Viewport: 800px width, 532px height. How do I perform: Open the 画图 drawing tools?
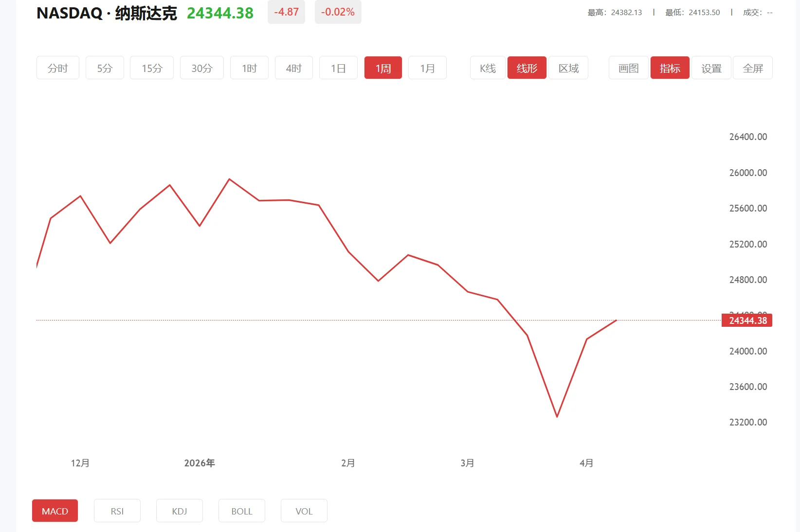click(628, 68)
